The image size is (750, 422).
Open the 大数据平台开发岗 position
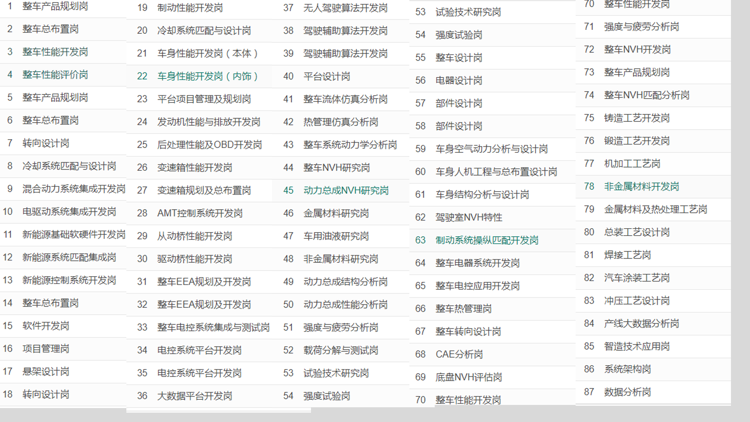pyautogui.click(x=195, y=396)
